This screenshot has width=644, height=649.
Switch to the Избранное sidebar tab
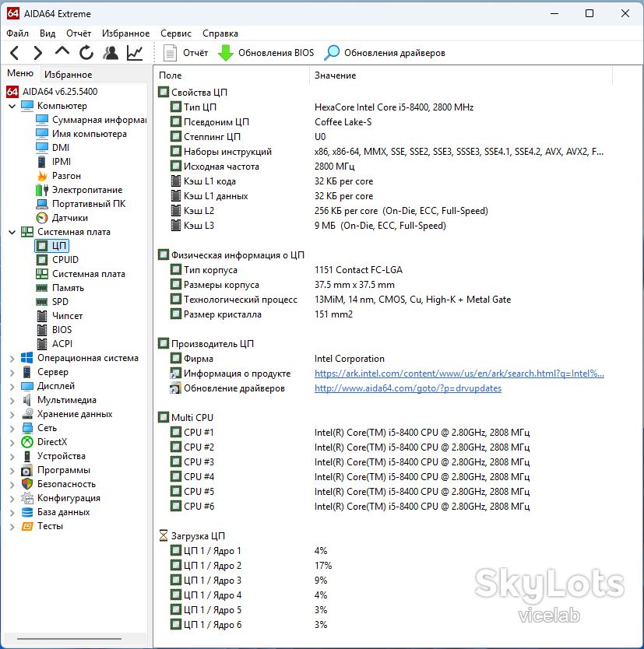(69, 75)
